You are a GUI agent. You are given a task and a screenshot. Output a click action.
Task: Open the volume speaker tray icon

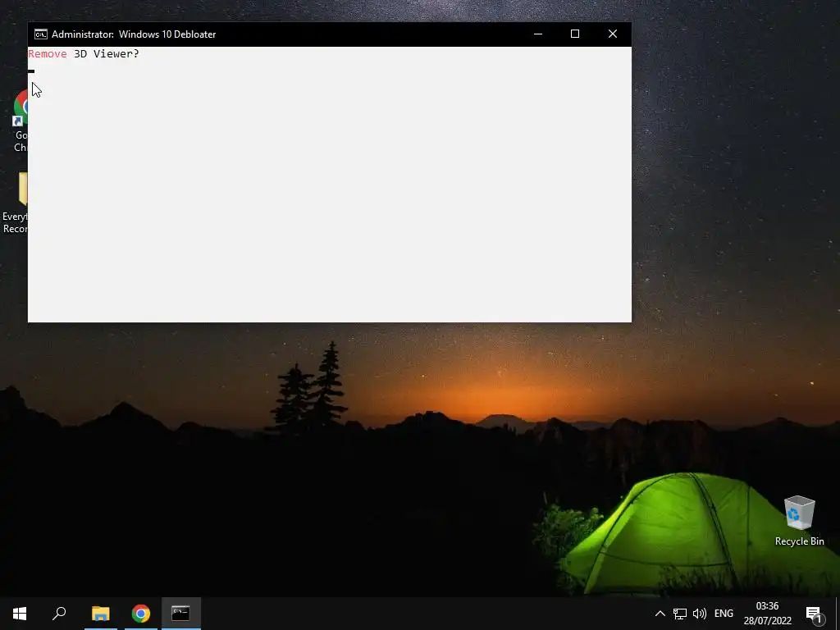(x=699, y=614)
